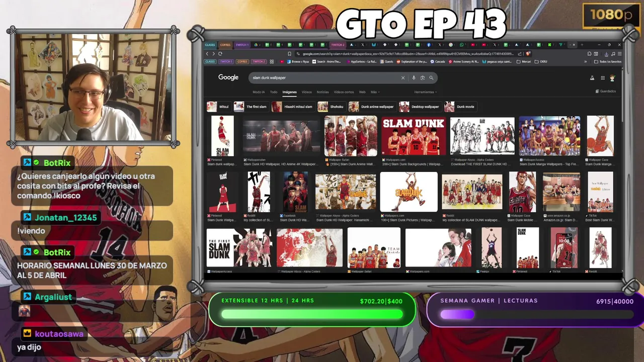Run search with the magnifier icon
Image resolution: width=644 pixels, height=362 pixels.
431,78
